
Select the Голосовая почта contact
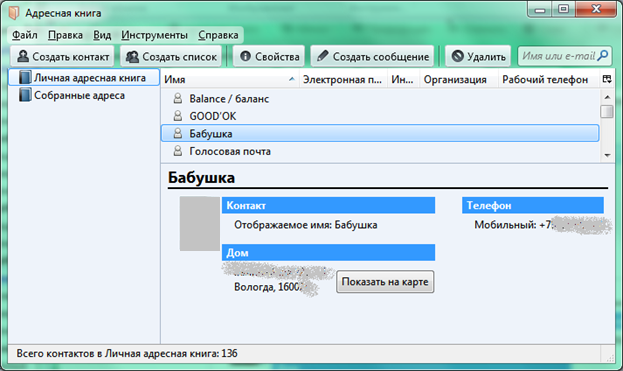coord(380,151)
